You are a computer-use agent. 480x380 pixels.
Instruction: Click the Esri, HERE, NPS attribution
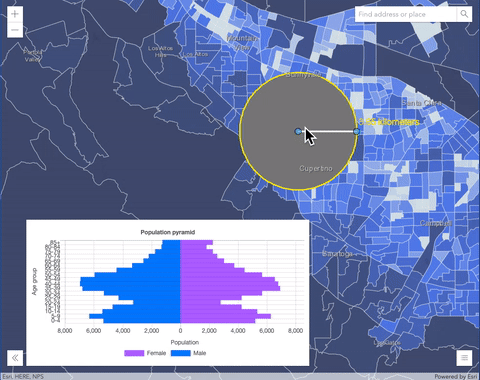pos(23,377)
